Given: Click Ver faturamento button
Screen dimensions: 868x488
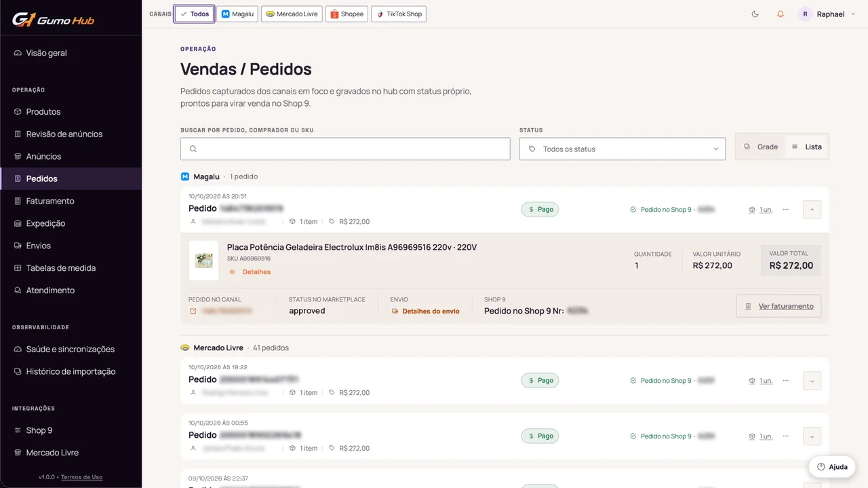Looking at the screenshot, I should click(x=778, y=306).
